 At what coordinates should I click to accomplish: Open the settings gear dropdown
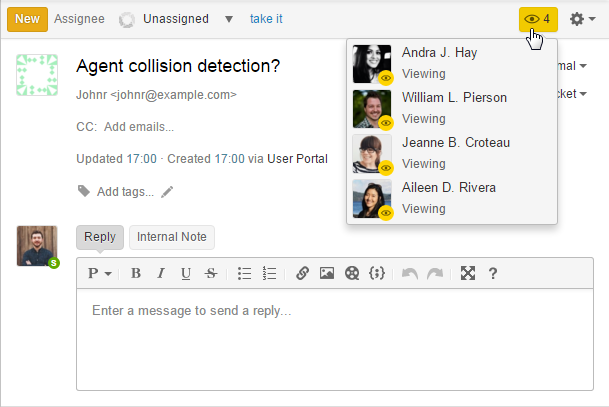coord(581,19)
